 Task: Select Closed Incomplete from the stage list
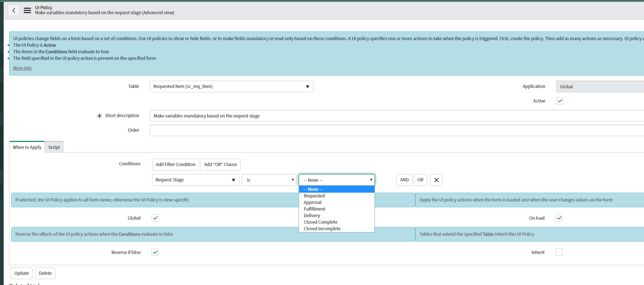point(337,229)
